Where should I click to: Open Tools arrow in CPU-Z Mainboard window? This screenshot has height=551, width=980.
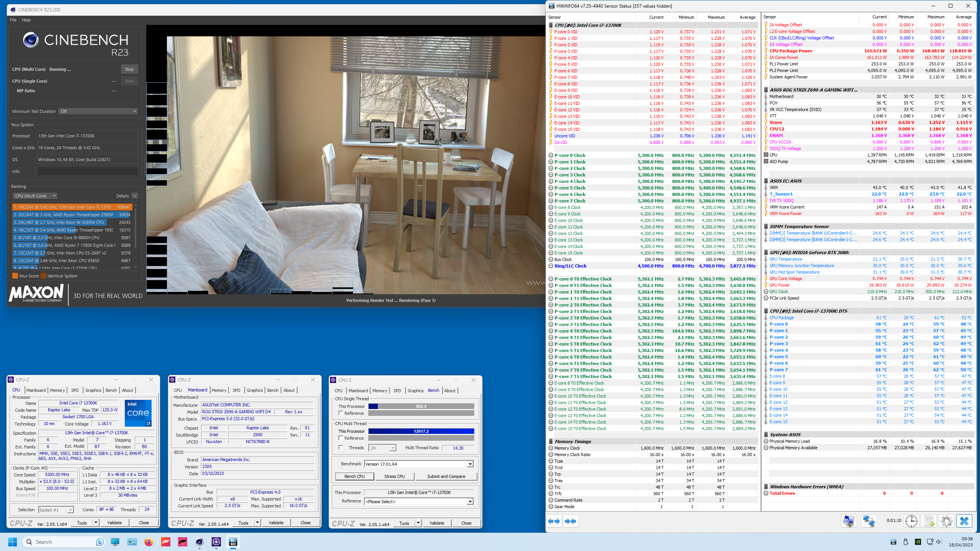pyautogui.click(x=258, y=523)
